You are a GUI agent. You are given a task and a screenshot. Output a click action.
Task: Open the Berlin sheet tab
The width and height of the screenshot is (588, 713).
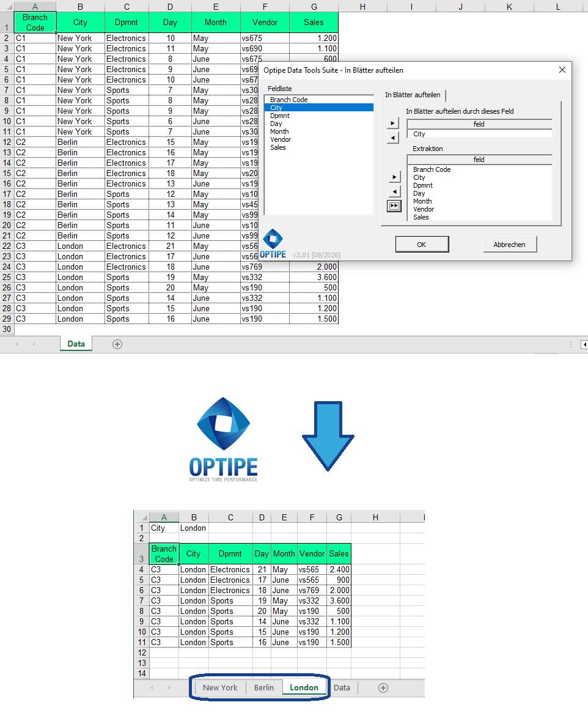pos(264,687)
